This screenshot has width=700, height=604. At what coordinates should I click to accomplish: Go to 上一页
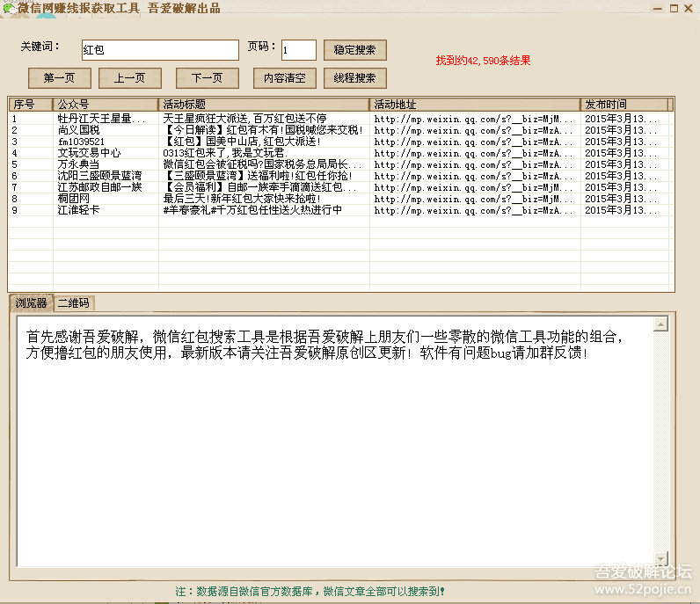130,78
